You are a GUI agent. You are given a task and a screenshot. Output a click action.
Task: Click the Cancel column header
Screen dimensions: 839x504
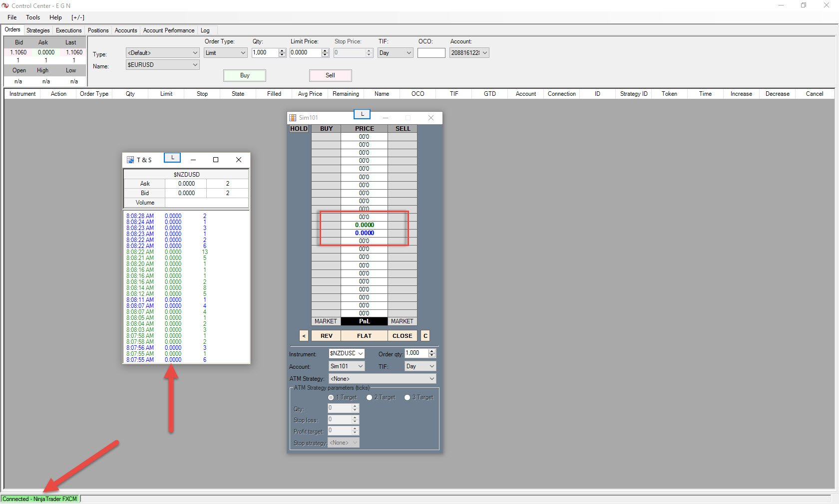point(814,94)
